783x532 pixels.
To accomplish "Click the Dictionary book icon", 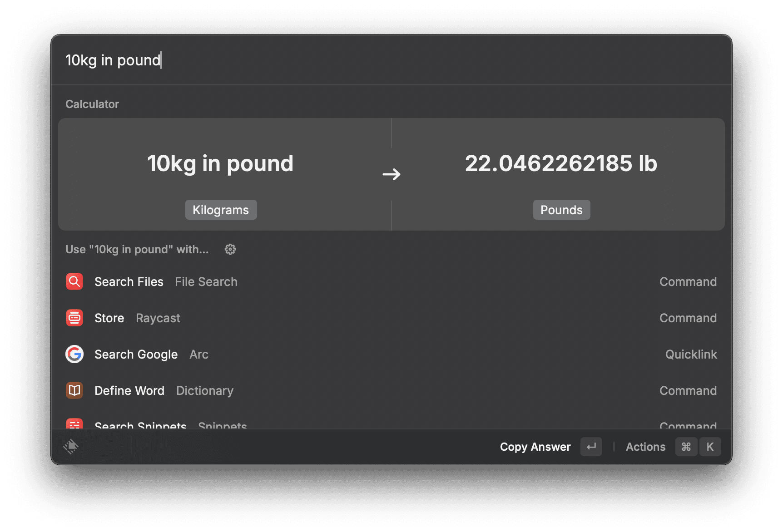I will 74,390.
